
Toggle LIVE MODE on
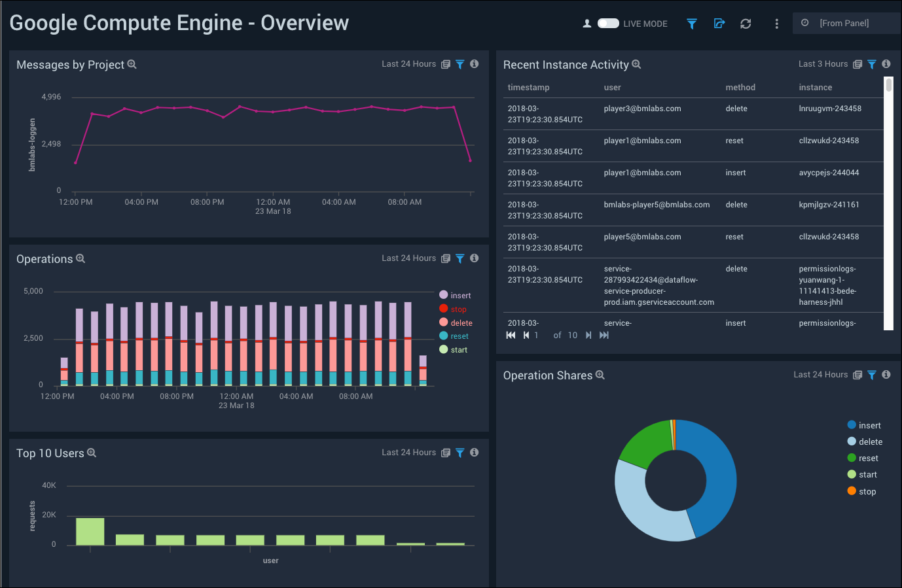point(607,23)
